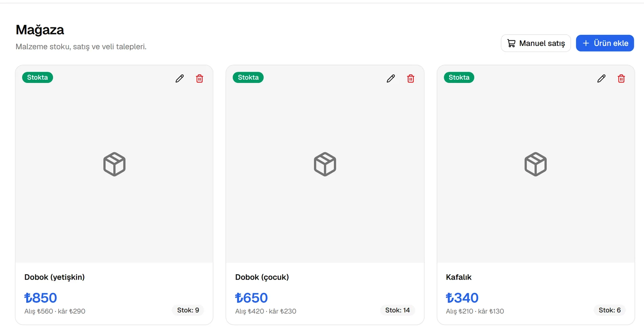The image size is (644, 329).
Task: Delete the Dobok (yetişkin) product via trash icon
Action: (200, 78)
